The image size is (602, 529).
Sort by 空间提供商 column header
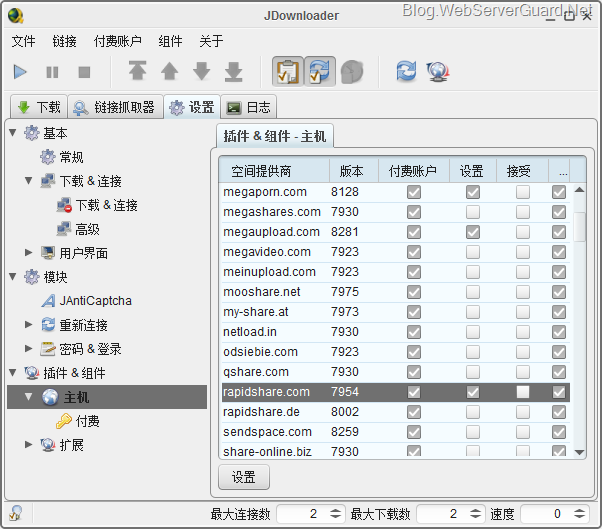[x=274, y=170]
